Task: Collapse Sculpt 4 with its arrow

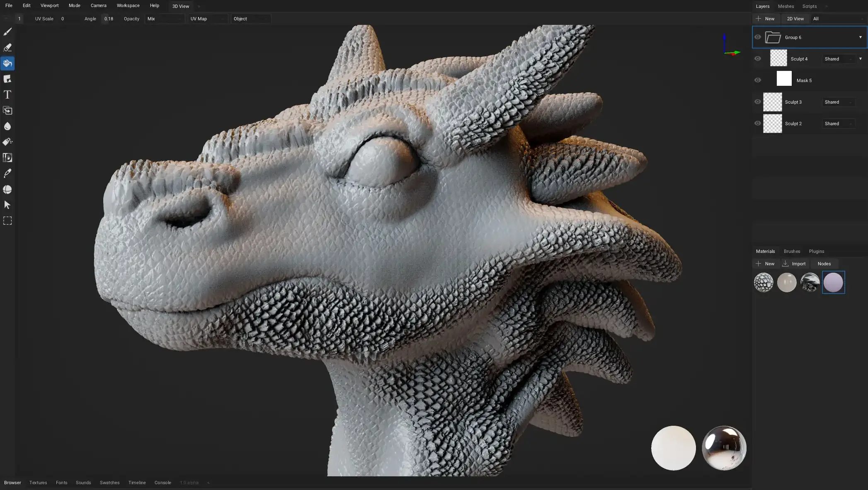Action: pyautogui.click(x=861, y=59)
